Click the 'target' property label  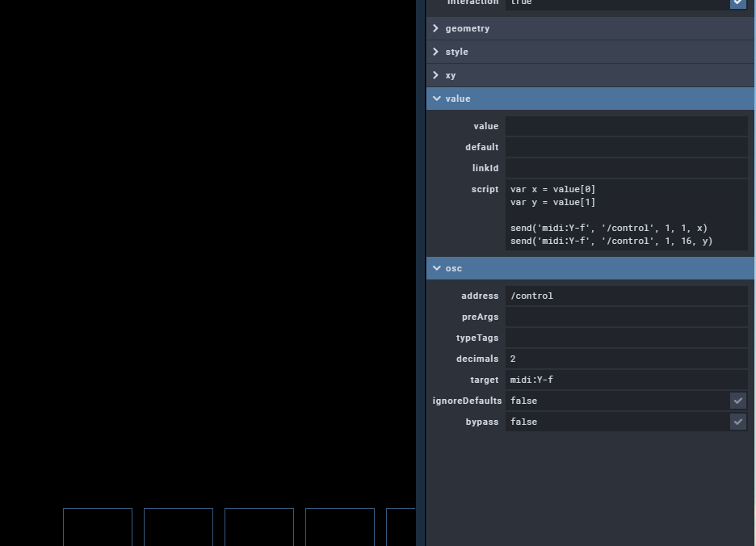484,380
